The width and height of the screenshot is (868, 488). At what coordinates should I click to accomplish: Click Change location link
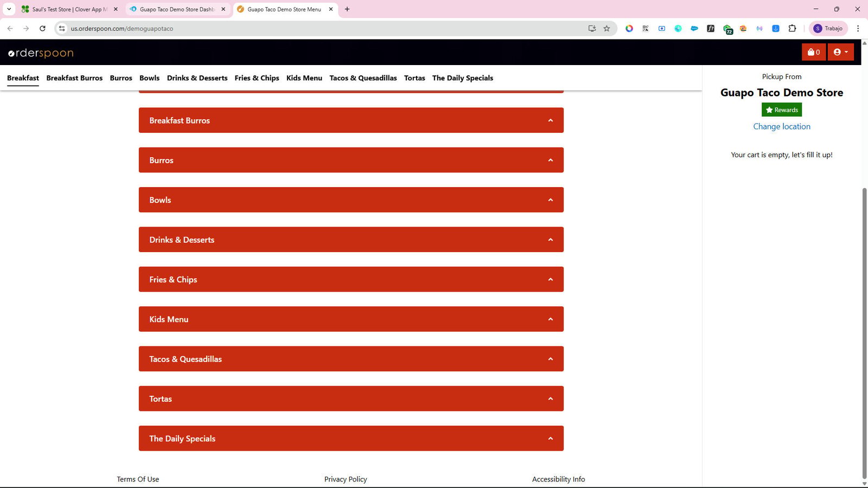(x=782, y=126)
